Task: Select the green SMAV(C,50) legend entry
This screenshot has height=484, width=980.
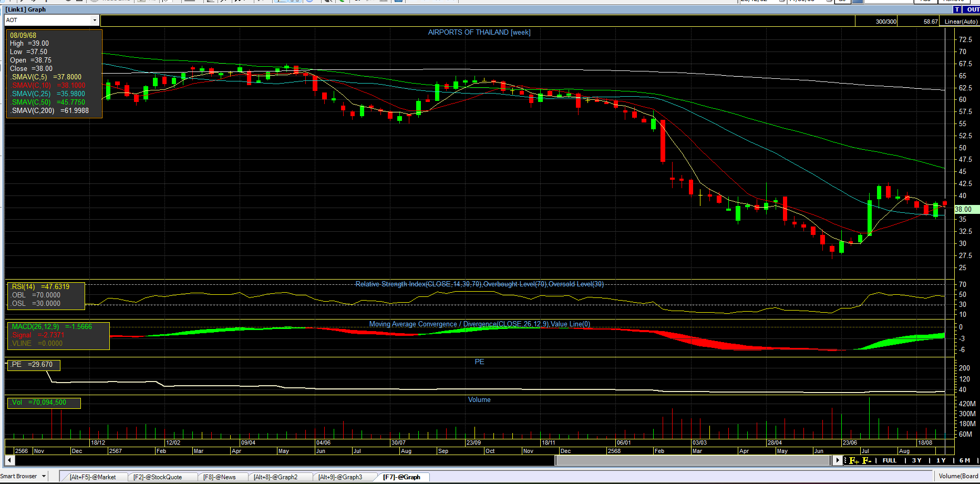Action: tap(48, 102)
